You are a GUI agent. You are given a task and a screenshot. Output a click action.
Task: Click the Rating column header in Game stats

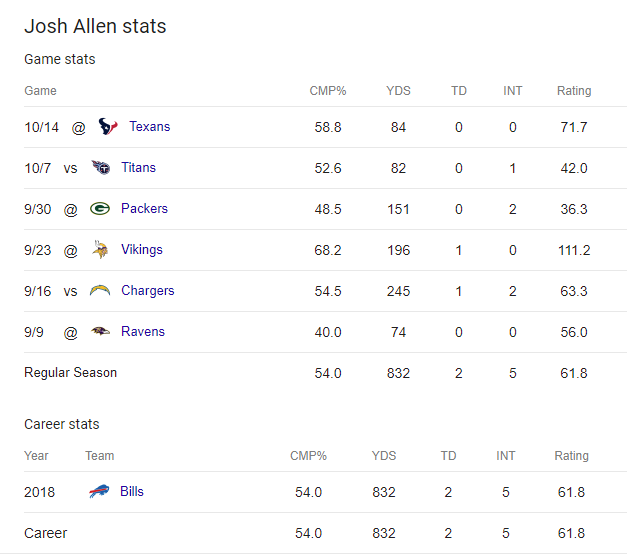point(574,91)
